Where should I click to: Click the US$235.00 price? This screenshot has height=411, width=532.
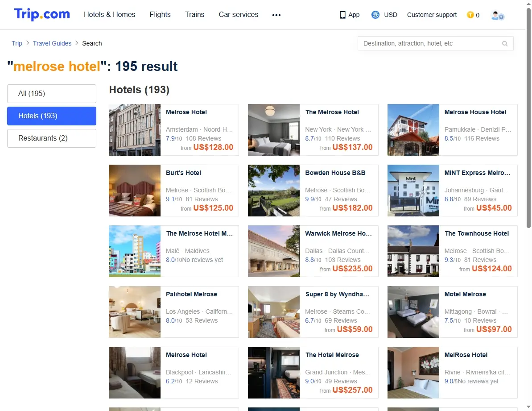[353, 269]
